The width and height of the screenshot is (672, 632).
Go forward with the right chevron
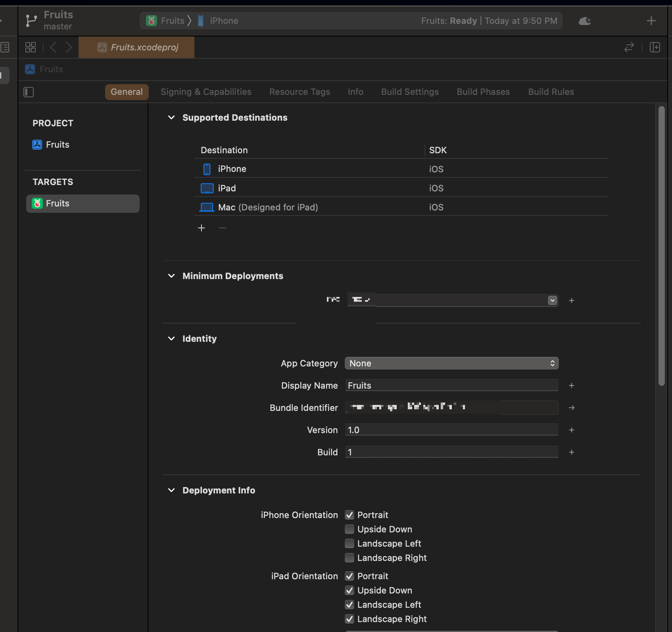click(69, 47)
